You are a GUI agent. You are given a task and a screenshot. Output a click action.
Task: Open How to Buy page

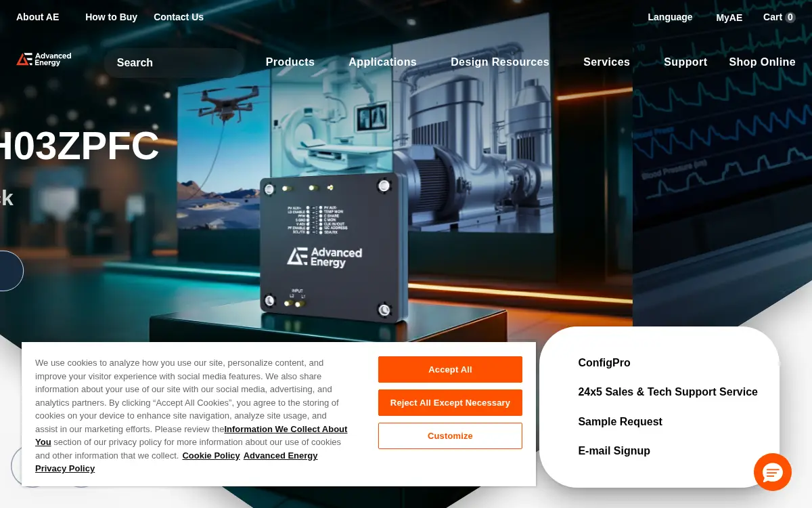click(x=111, y=17)
